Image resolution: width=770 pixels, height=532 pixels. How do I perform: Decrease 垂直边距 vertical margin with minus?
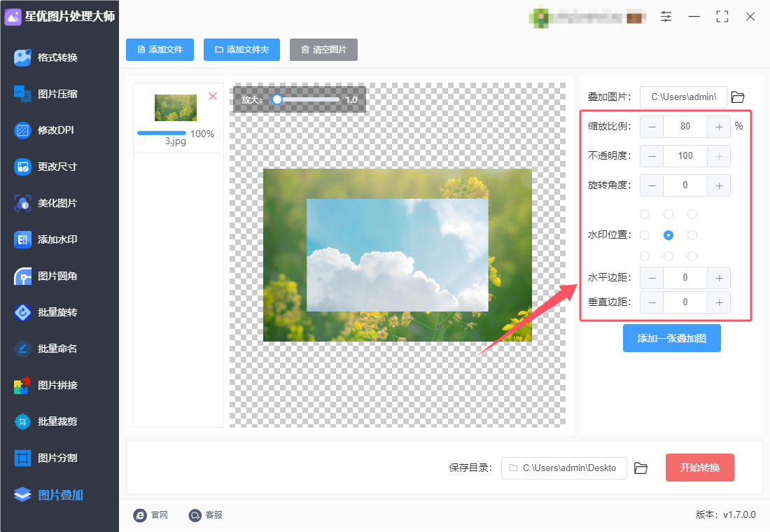652,302
